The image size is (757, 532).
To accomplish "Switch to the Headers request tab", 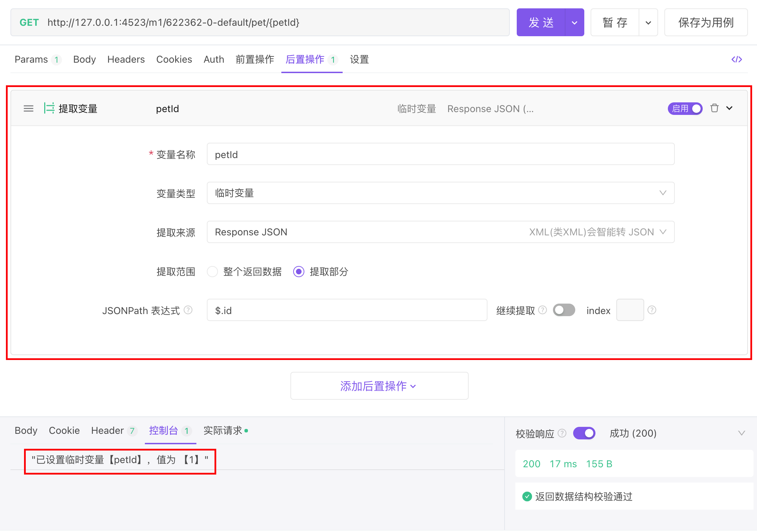I will [126, 60].
